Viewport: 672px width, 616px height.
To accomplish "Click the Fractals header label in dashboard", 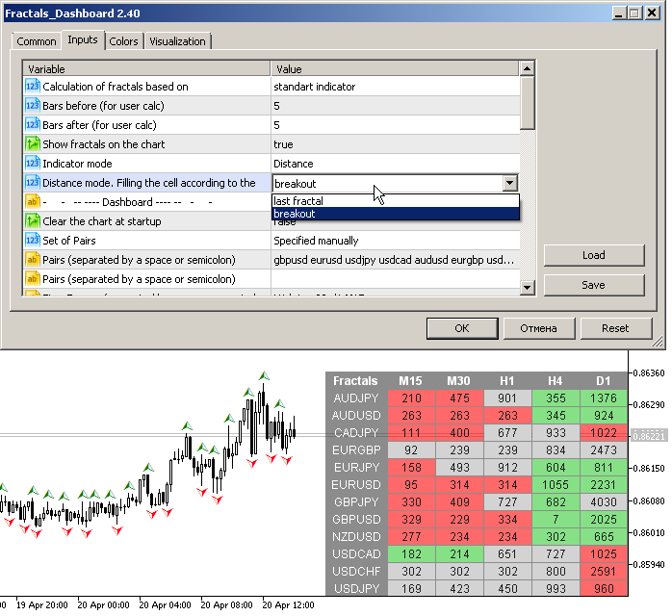I will (355, 381).
